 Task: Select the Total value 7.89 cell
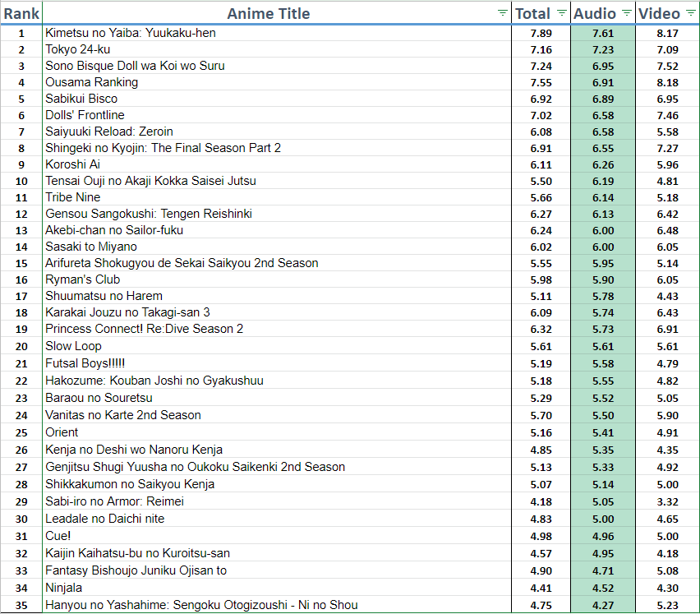541,33
